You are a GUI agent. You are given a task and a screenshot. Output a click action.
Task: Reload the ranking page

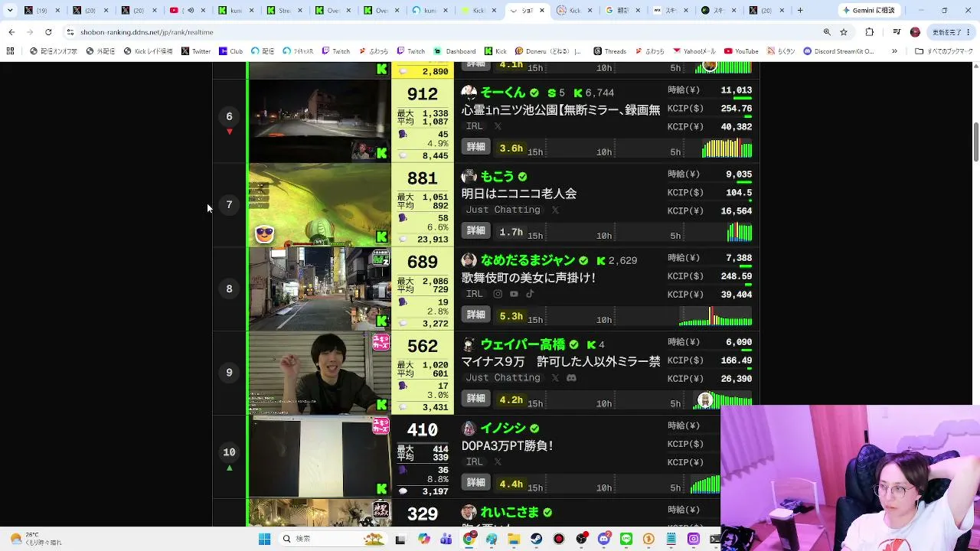point(48,32)
